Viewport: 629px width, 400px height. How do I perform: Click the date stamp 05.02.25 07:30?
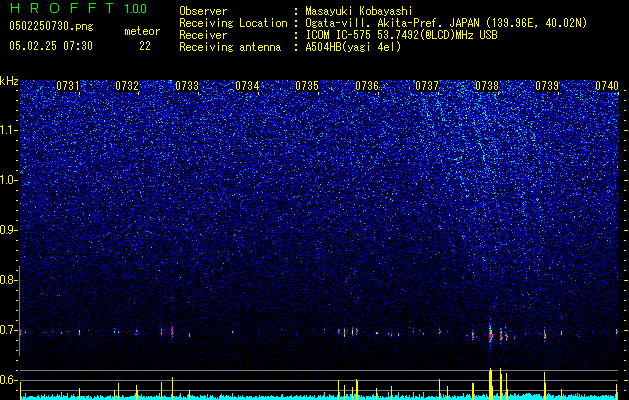(x=51, y=46)
